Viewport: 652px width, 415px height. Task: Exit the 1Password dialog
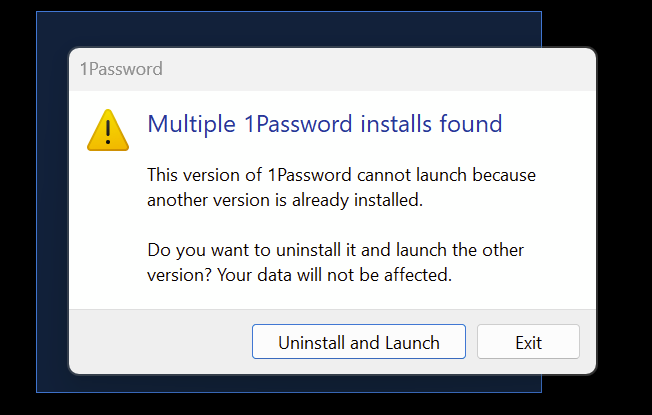528,342
